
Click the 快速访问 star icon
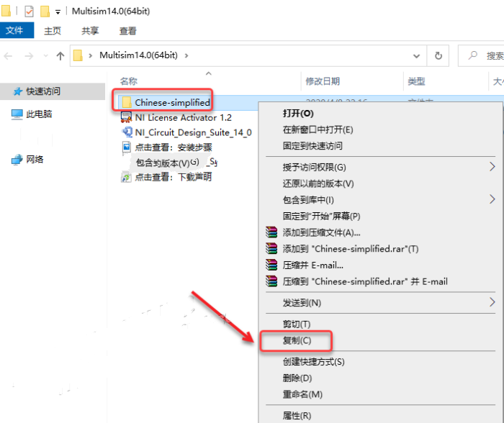tap(18, 91)
